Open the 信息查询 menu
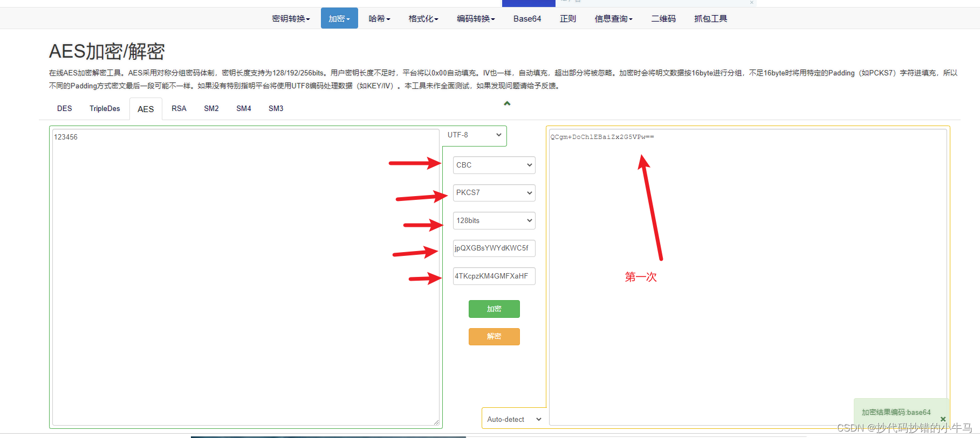This screenshot has height=438, width=980. pyautogui.click(x=614, y=18)
